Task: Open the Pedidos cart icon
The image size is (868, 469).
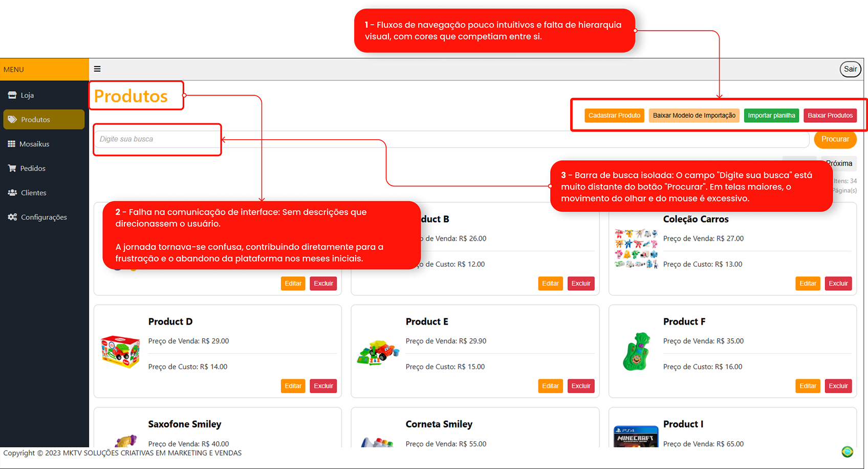Action: [12, 168]
